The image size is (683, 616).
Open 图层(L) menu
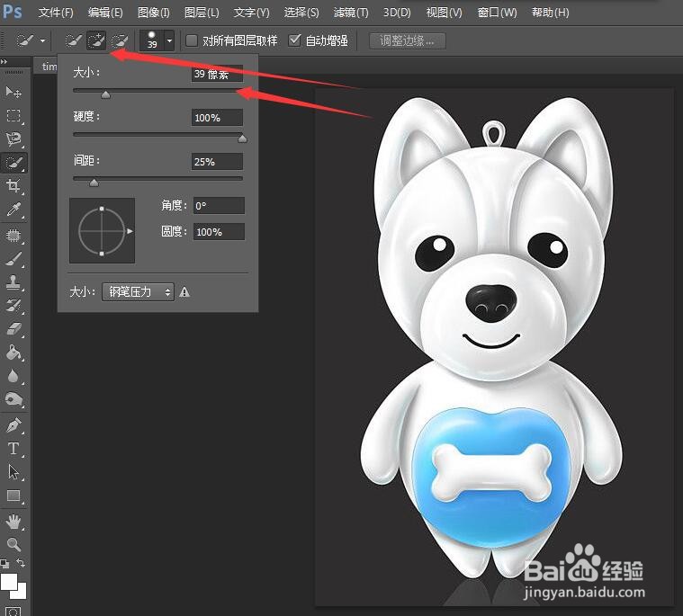(x=202, y=13)
